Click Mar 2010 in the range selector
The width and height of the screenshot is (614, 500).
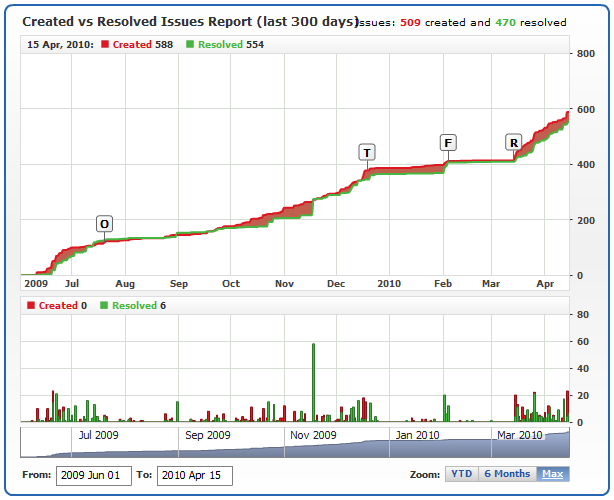click(520, 435)
